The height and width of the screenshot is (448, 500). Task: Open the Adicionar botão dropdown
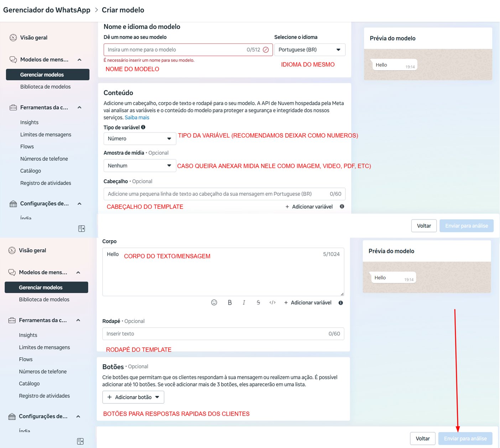(x=133, y=397)
